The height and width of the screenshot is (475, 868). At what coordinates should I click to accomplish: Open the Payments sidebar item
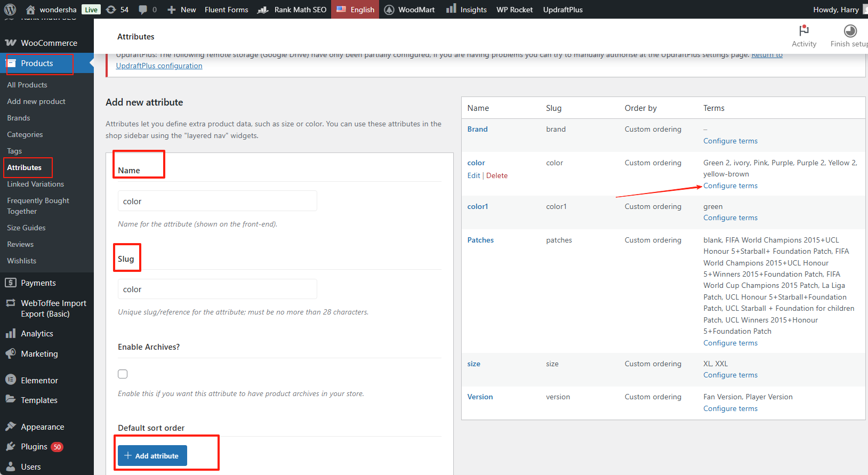click(38, 283)
